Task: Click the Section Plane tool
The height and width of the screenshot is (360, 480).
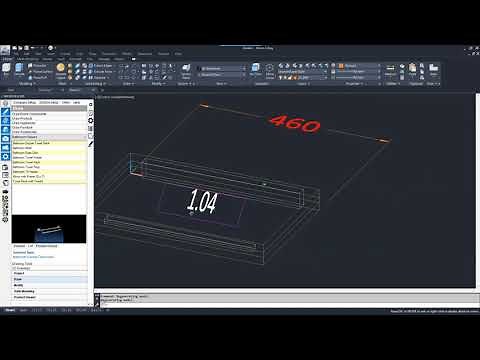Action: (x=186, y=71)
